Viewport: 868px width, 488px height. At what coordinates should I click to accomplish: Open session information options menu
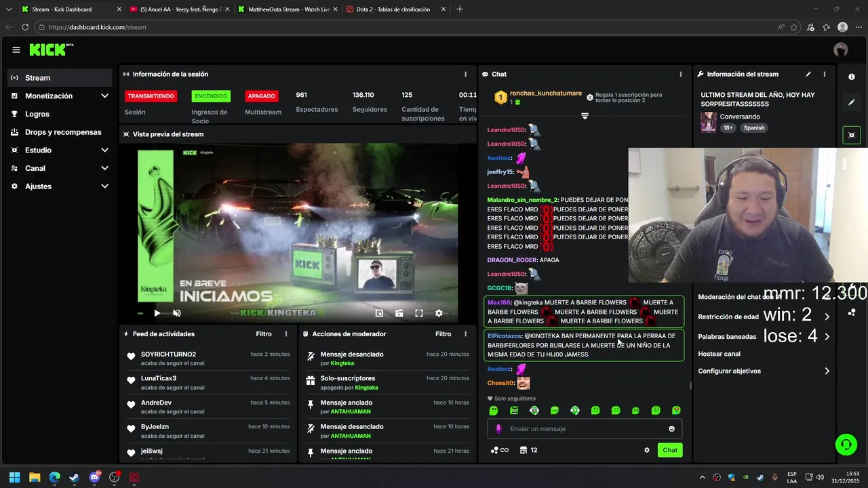(465, 74)
